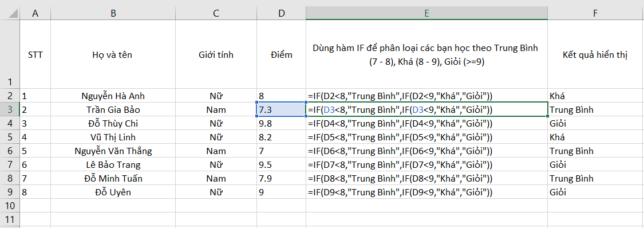
Task: Click score cell 8.2
Action: coord(281,137)
